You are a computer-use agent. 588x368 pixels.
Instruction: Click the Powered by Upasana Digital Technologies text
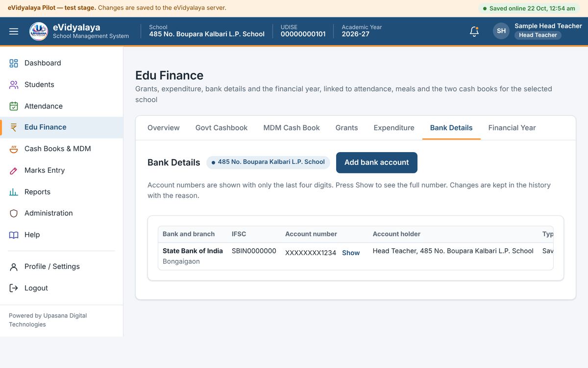point(48,320)
